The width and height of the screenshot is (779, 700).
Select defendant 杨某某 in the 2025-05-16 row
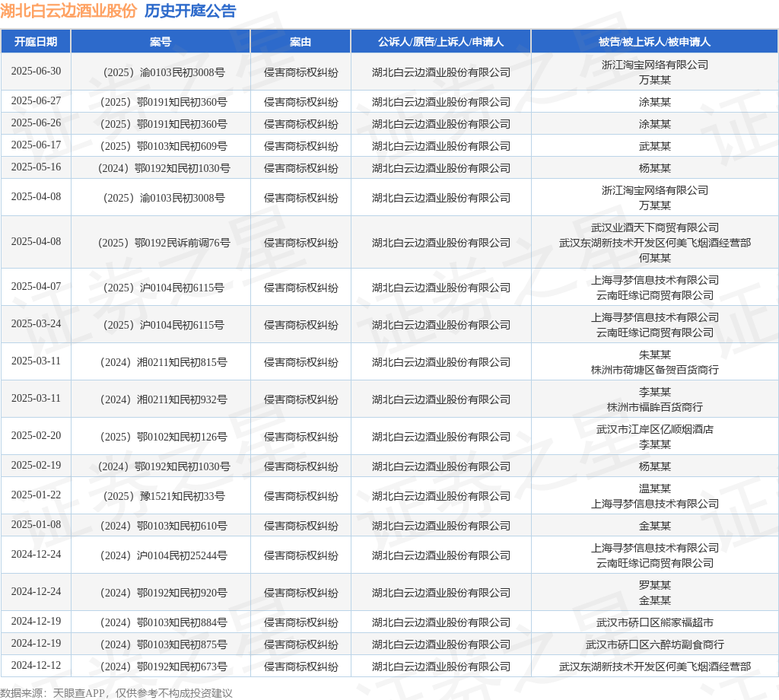(655, 168)
